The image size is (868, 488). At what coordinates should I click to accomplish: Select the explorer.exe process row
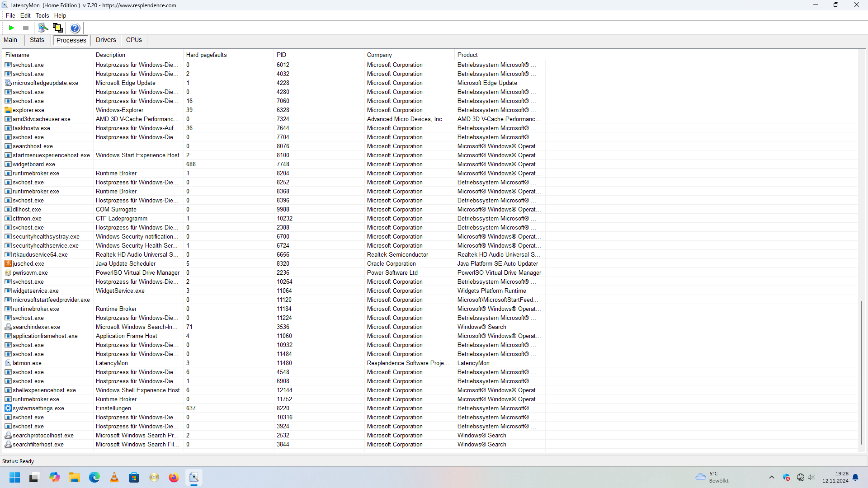(x=28, y=110)
